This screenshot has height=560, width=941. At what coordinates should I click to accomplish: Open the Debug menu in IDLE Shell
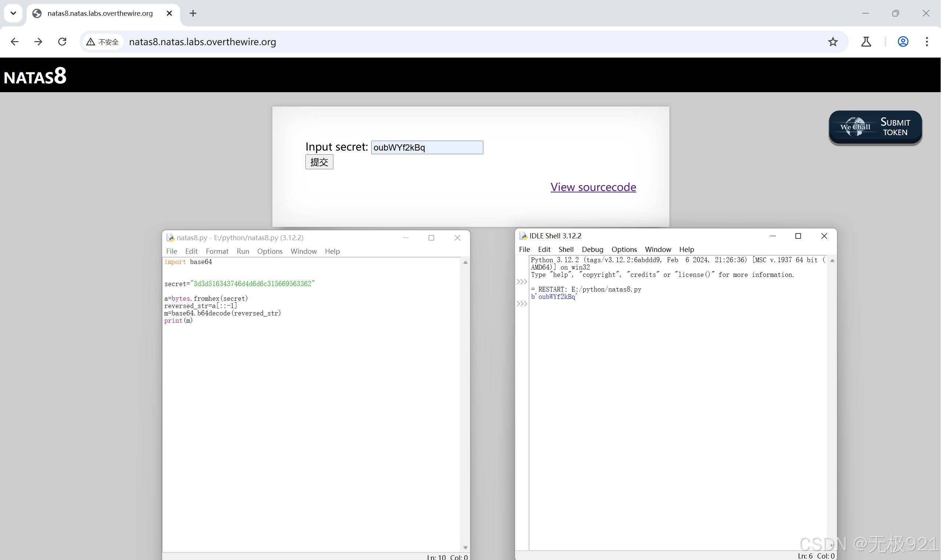(x=592, y=249)
